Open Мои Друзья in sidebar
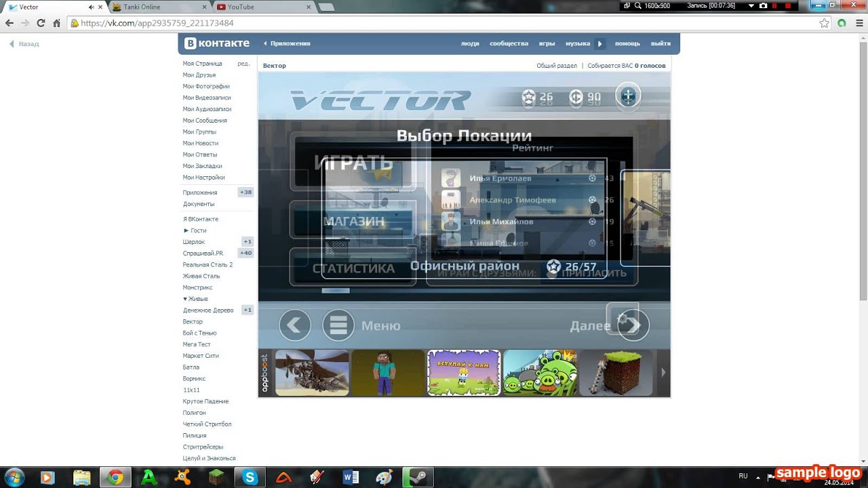The image size is (868, 488). click(199, 75)
